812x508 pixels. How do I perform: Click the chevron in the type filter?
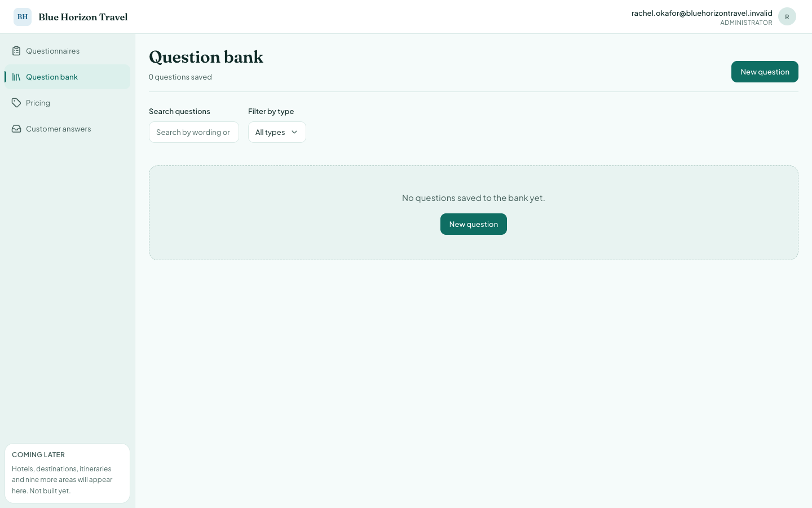click(294, 132)
